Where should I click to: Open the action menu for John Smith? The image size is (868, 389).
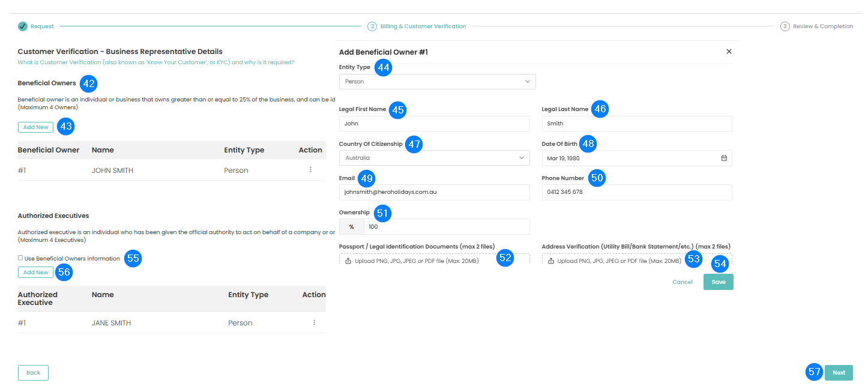pos(310,170)
